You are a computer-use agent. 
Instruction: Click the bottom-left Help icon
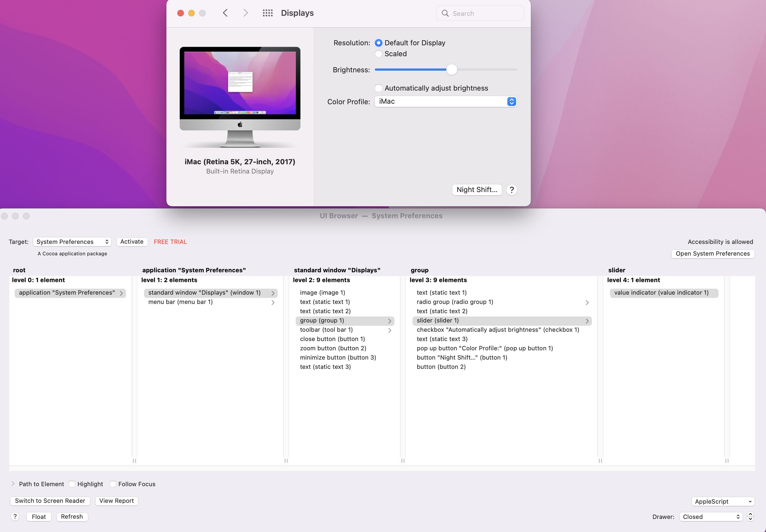[15, 516]
